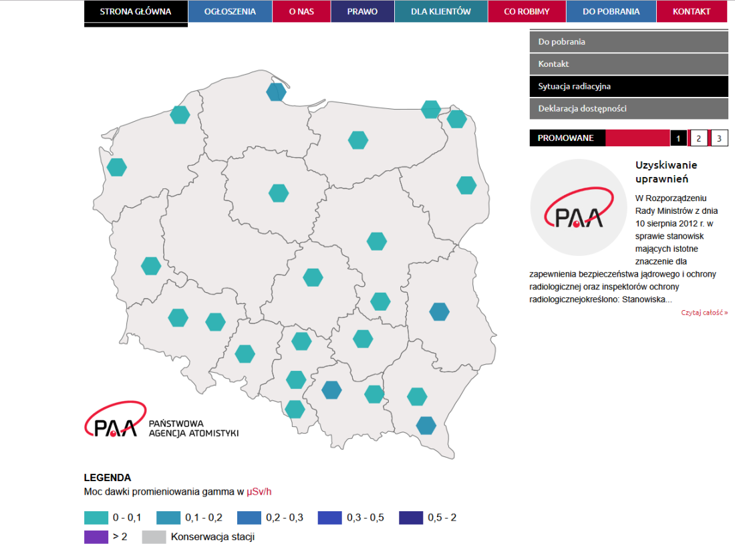This screenshot has height=560, width=735.
Task: Select the western teal hexagon in Lower Silesia
Action: [x=178, y=317]
